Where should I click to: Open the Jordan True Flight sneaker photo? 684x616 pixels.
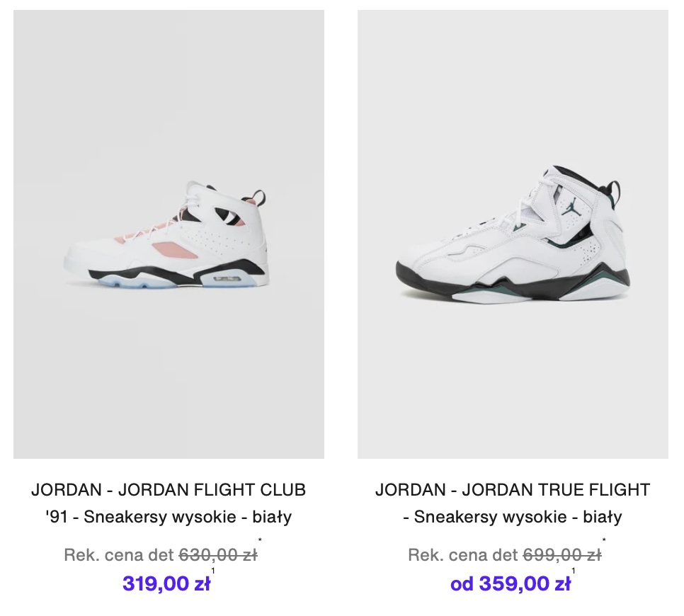[x=513, y=234]
